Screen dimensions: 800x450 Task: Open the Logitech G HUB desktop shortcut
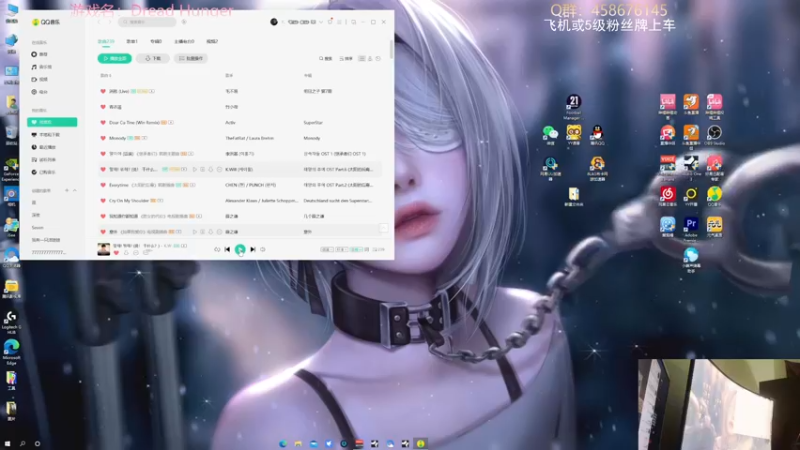[11, 322]
